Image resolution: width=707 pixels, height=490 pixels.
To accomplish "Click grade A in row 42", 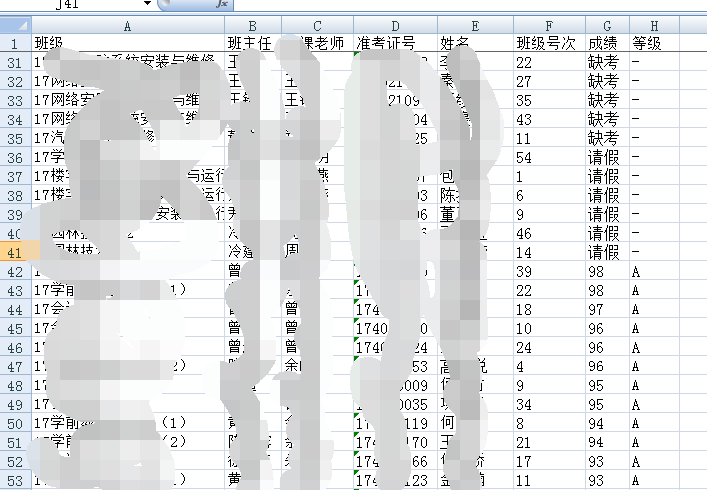I will (654, 271).
